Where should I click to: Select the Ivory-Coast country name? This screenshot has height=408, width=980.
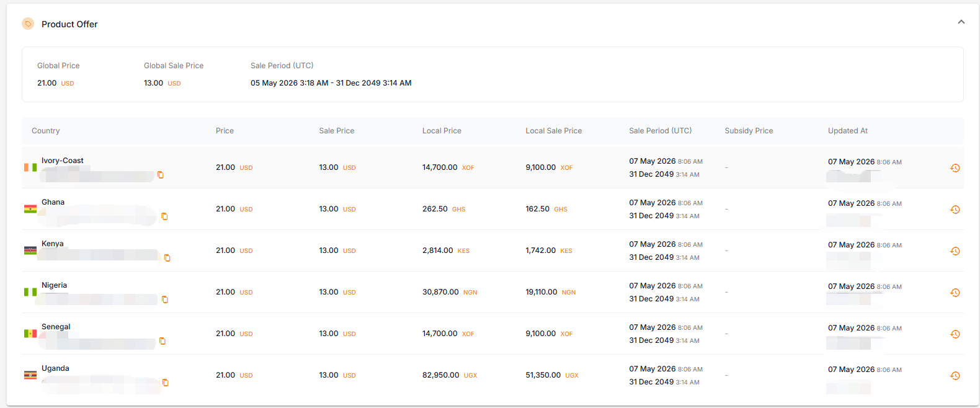click(x=63, y=161)
